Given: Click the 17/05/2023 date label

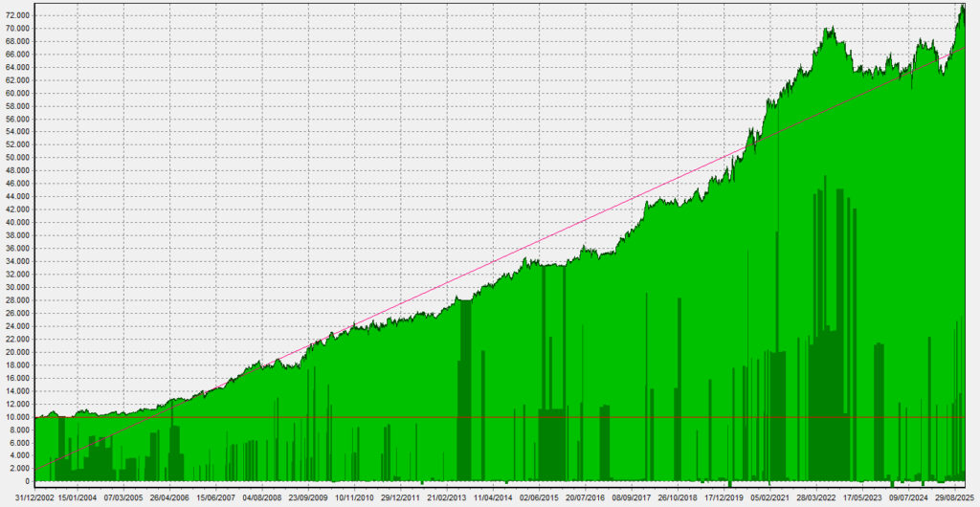Looking at the screenshot, I should 863,498.
